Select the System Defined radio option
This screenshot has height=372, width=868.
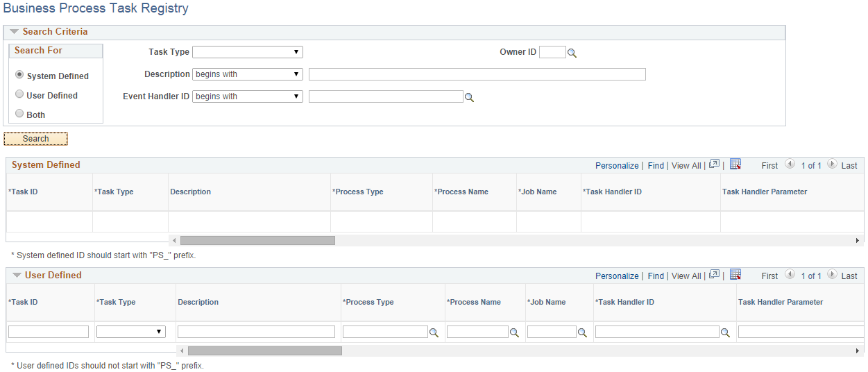[x=19, y=75]
